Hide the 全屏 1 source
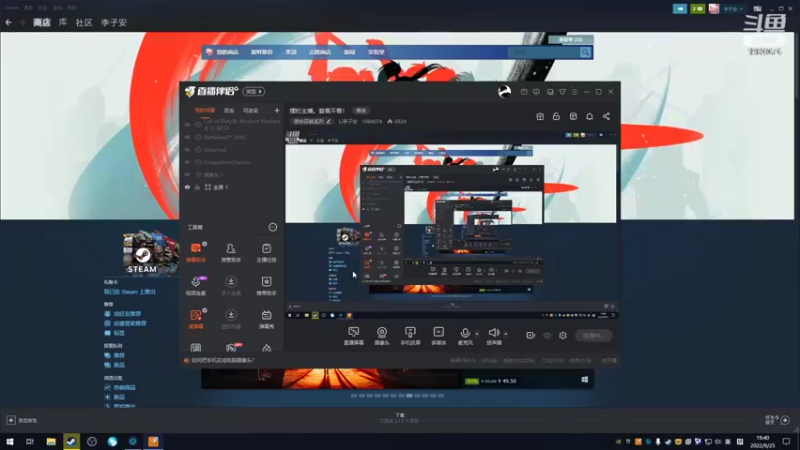The height and width of the screenshot is (450, 800). tap(187, 187)
